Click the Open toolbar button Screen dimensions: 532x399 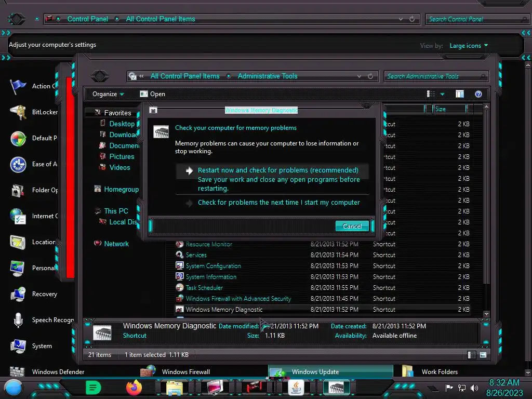click(153, 94)
